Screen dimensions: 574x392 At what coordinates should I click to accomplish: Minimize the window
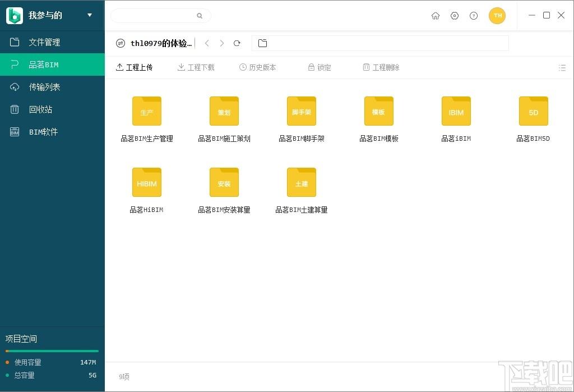click(532, 15)
